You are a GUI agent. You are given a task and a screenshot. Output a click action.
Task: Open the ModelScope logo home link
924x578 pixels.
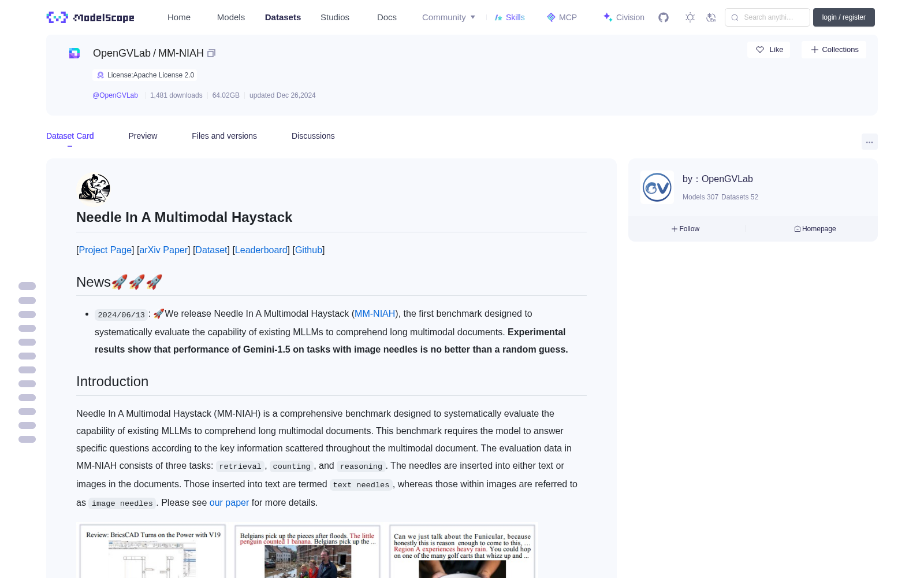pos(91,17)
